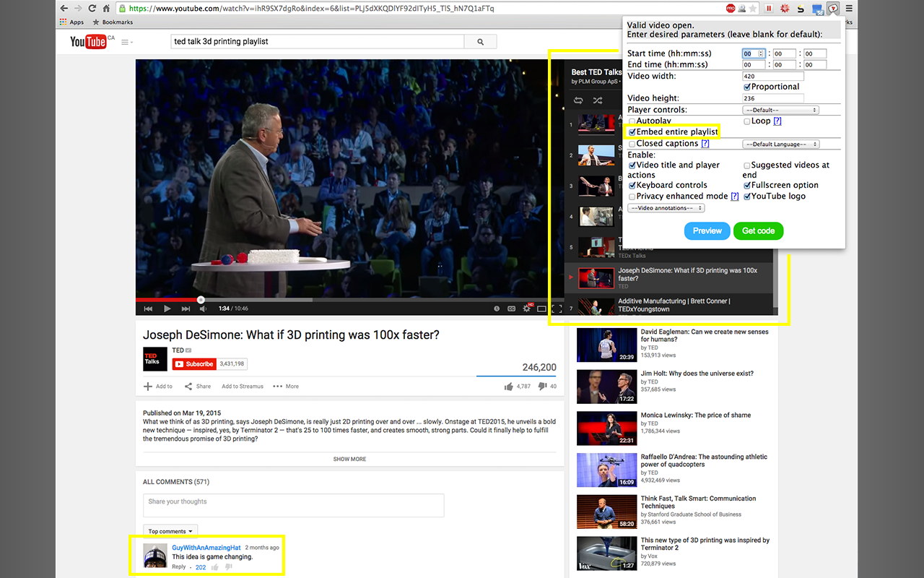
Task: Click the Get code button
Action: pos(759,231)
